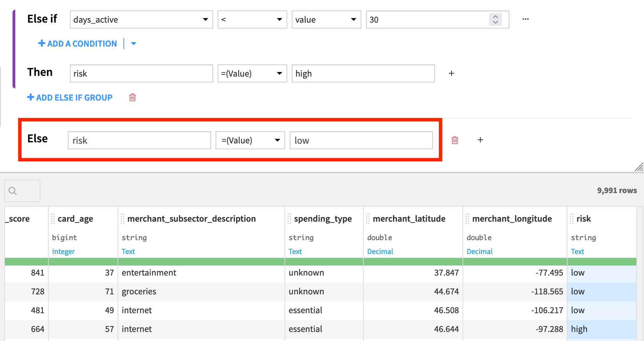The height and width of the screenshot is (341, 644).
Task: Click the Text meaning under risk
Action: pos(578,252)
